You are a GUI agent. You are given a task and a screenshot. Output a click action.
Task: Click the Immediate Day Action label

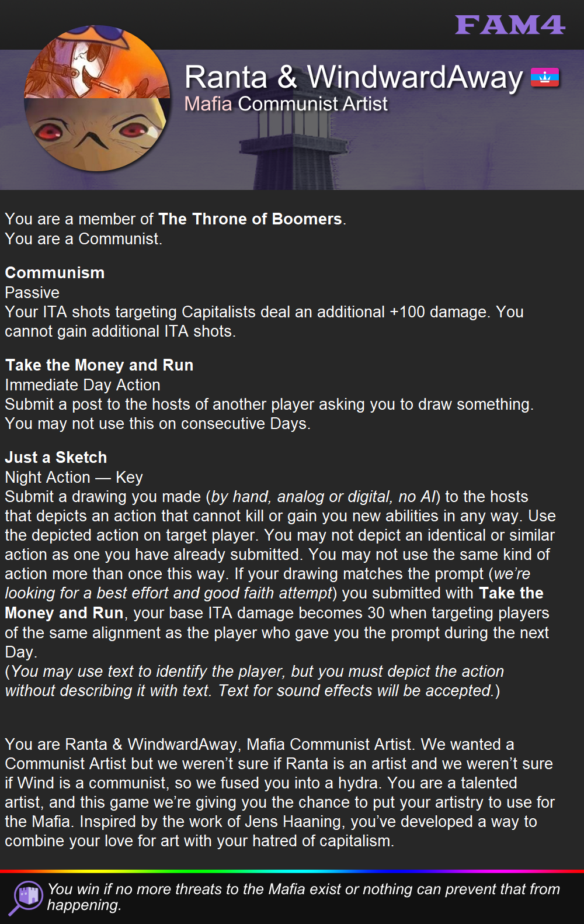pos(82,385)
